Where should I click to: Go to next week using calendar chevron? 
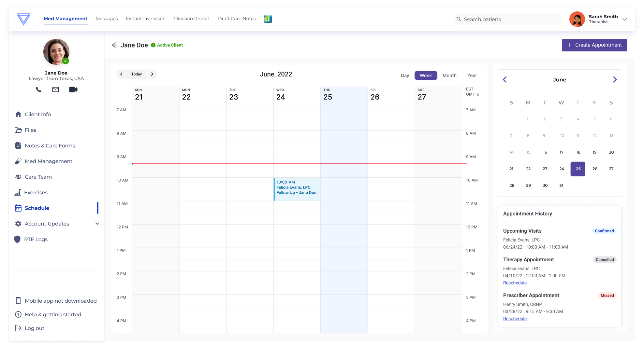[x=152, y=74]
